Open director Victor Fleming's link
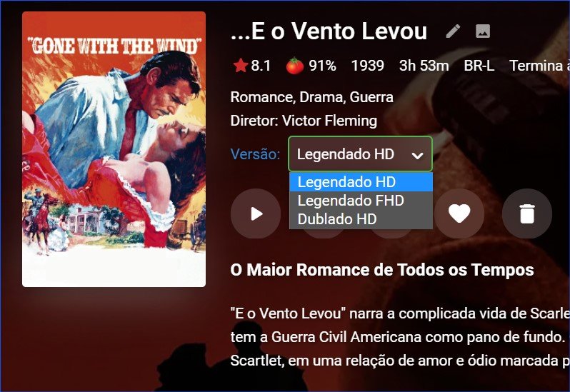 [x=329, y=121]
